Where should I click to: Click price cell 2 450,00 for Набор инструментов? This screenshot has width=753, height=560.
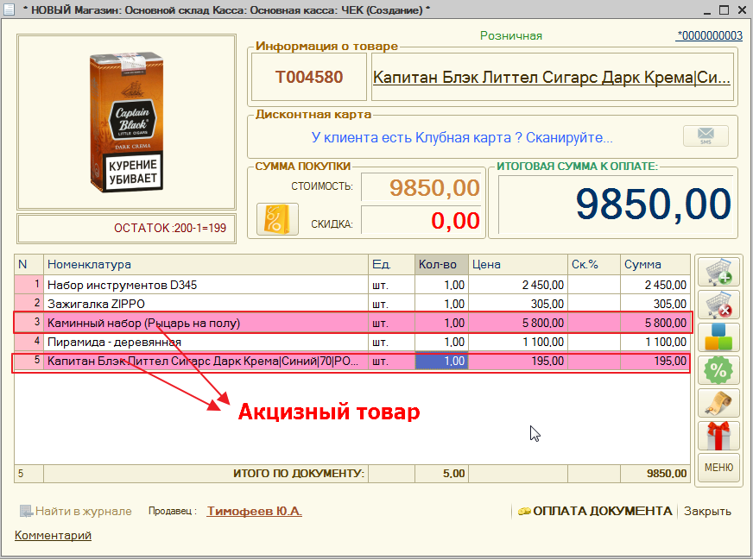click(518, 285)
